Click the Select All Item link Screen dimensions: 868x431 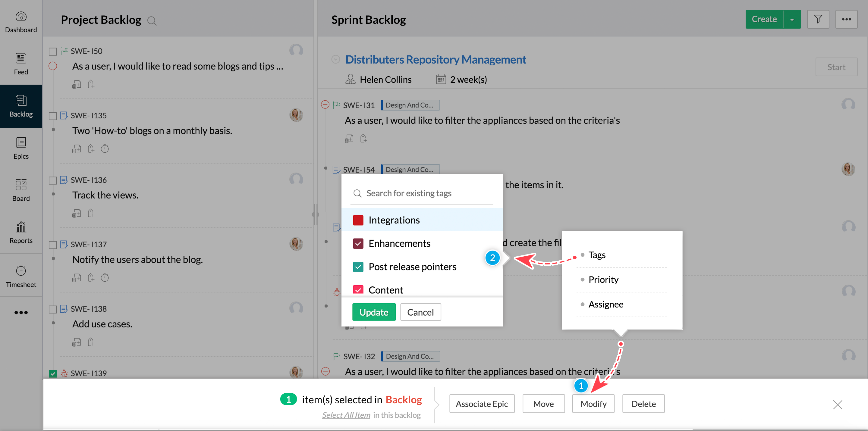point(346,415)
